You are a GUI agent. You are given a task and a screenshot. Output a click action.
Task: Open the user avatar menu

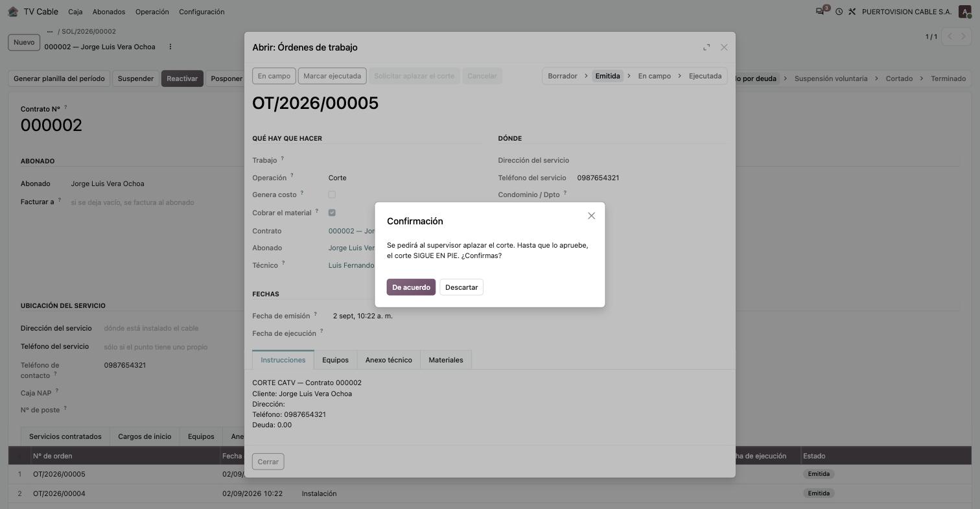[x=964, y=12]
